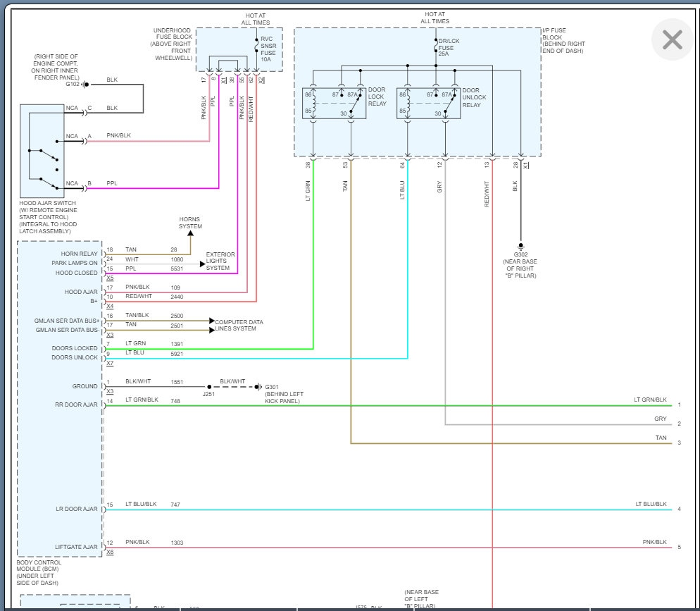The height and width of the screenshot is (611, 700).
Task: Click the GMLAN SER DATA BUS- label
Action: pos(67,330)
